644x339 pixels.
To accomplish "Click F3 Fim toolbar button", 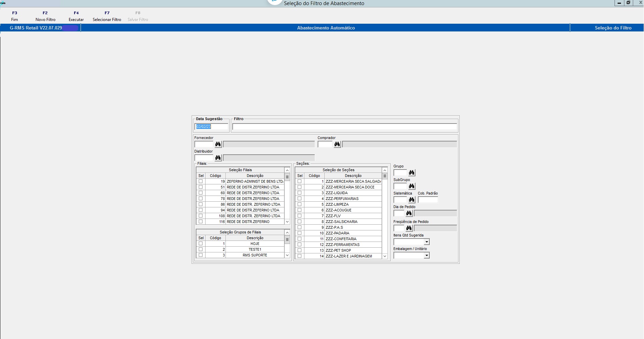I will click(15, 16).
